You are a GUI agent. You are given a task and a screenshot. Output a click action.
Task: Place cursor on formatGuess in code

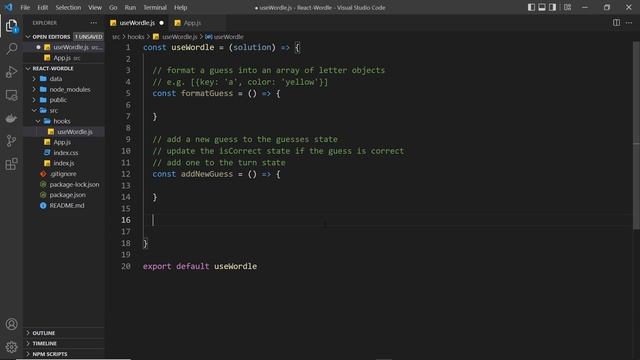(x=207, y=93)
